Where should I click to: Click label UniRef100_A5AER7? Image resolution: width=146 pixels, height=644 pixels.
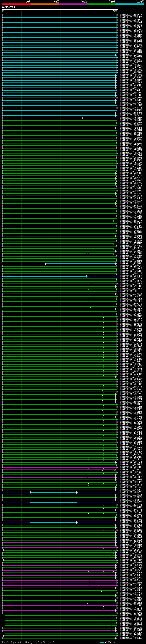pyautogui.click(x=131, y=35)
